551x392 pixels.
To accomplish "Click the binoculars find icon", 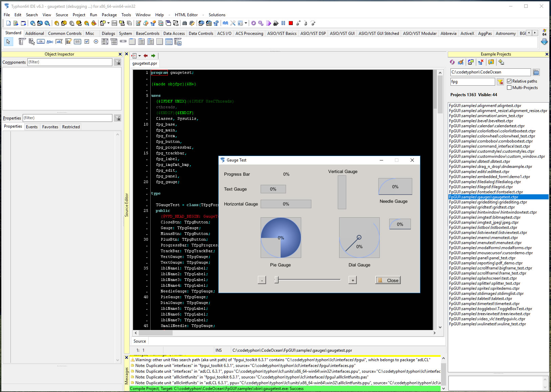I will pyautogui.click(x=184, y=23).
